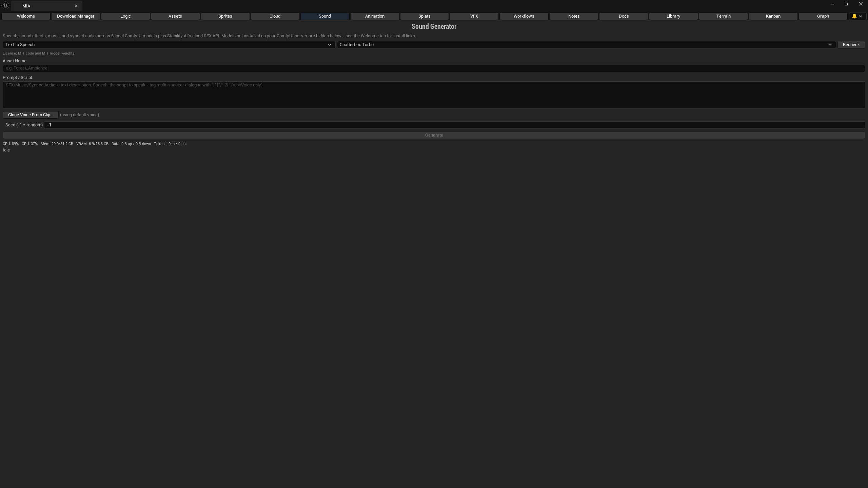Open the VFX tab
Viewport: 868px width, 488px height.
tap(474, 16)
